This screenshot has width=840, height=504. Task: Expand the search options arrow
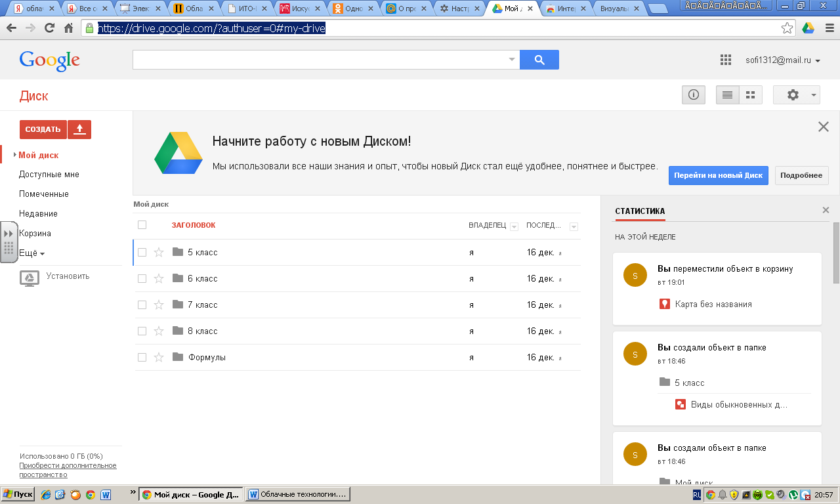click(512, 60)
